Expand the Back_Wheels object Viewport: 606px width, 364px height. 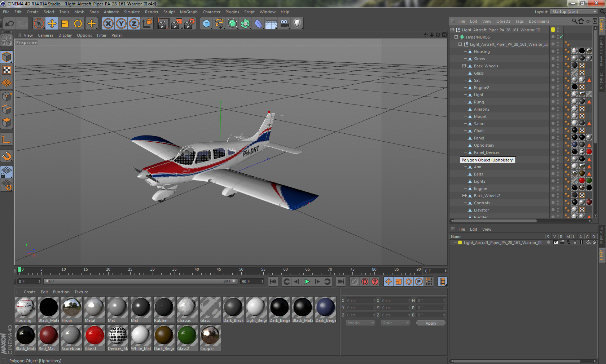(x=464, y=66)
